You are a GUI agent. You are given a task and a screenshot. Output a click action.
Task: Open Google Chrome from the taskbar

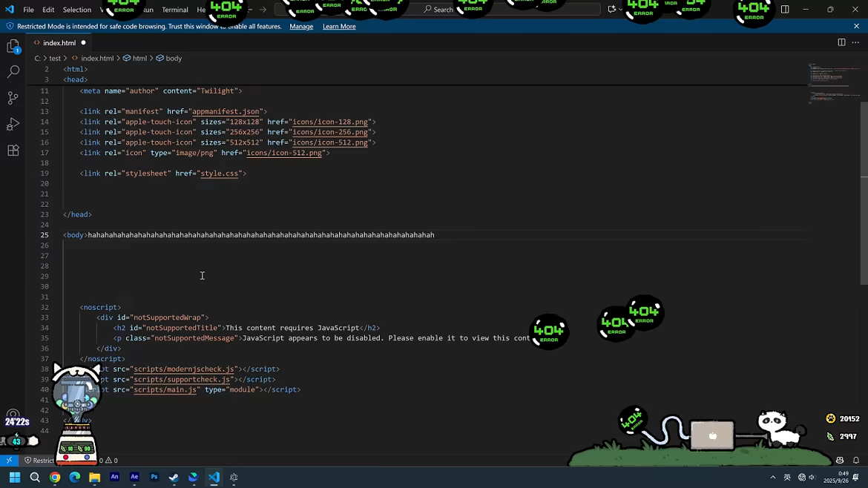click(x=55, y=477)
